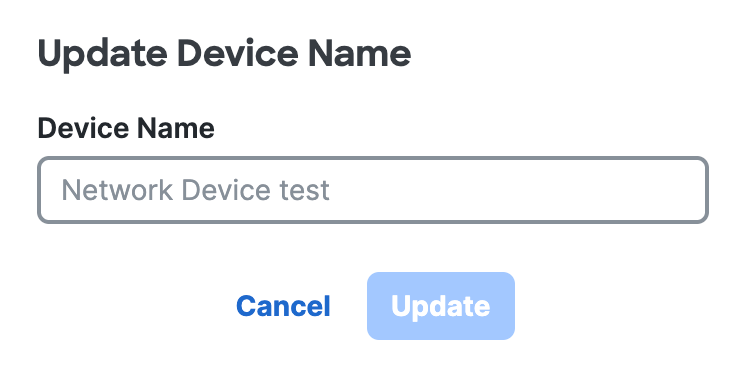Dismiss the dialog using Cancel
744x374 pixels.
coord(283,306)
